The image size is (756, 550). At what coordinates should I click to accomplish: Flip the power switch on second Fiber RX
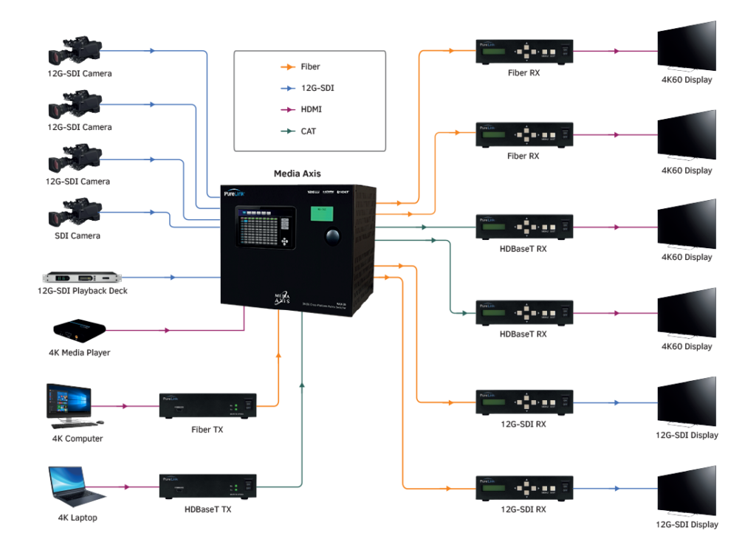565,134
